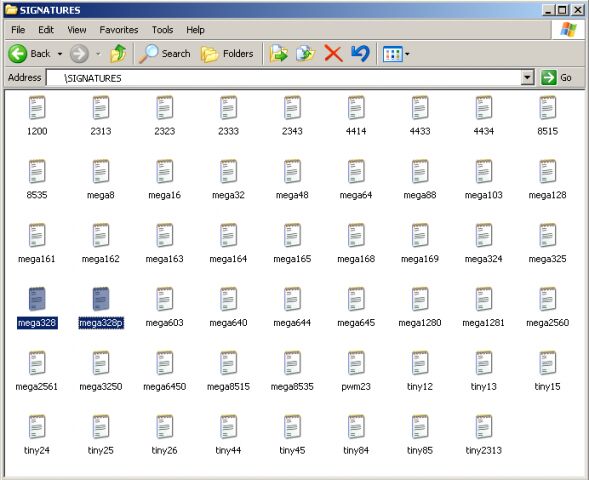Screen dimensions: 589x480
Task: Select the mega644 file icon
Action: [x=292, y=299]
